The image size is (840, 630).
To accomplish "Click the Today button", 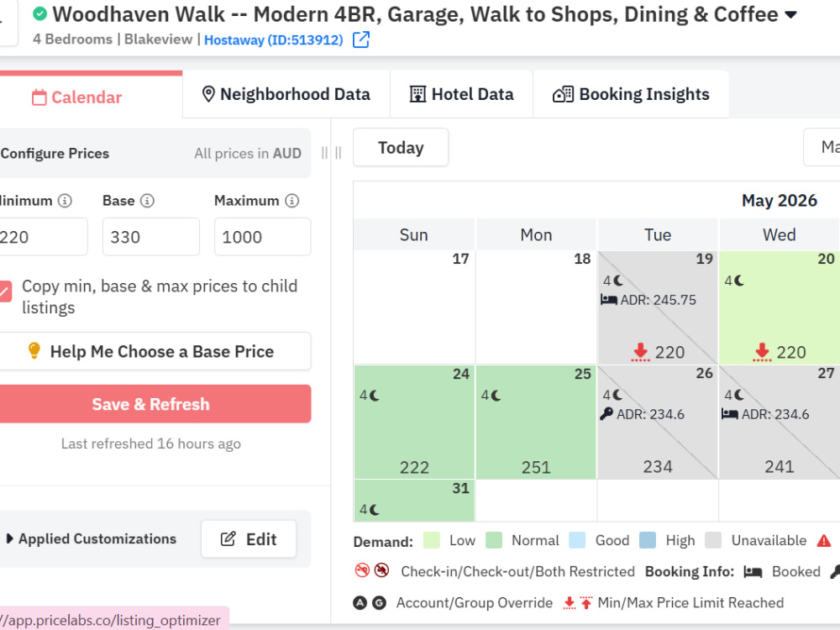I will [x=401, y=147].
